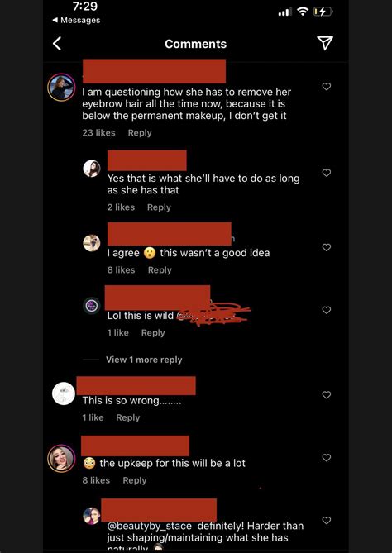Open the @beautyby_stace mention
392x553 pixels.
[x=150, y=526]
